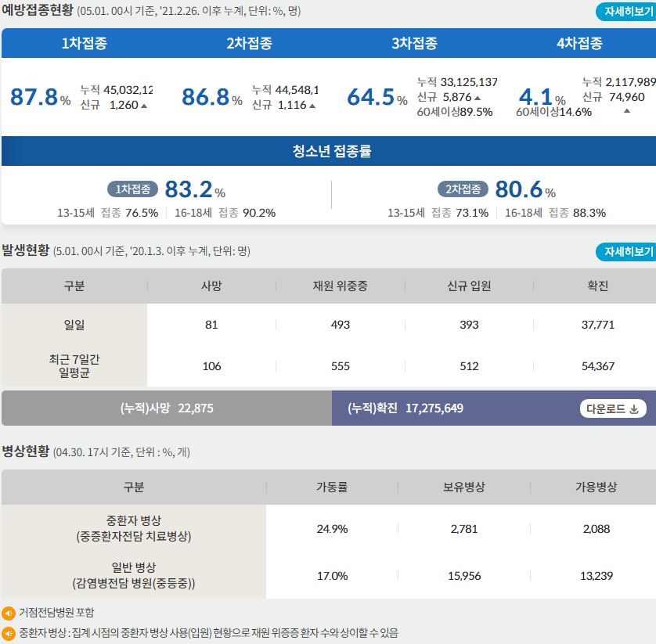Click 16-18세 접종 90.2% text
656x644 pixels.
225,213
